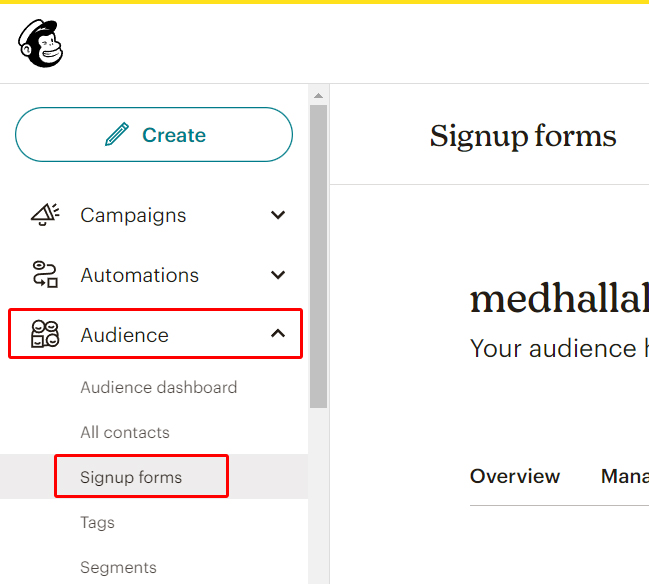Collapse the Audience section chevron
Viewport: 649px width, 584px height.
click(x=278, y=334)
